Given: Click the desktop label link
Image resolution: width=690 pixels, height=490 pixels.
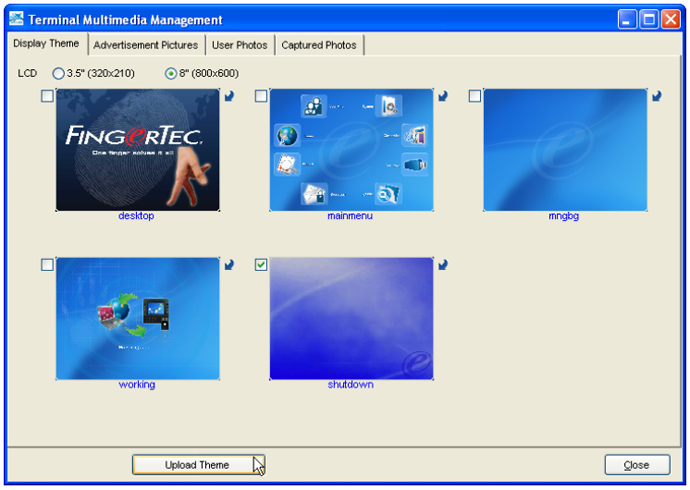Looking at the screenshot, I should pos(136,216).
